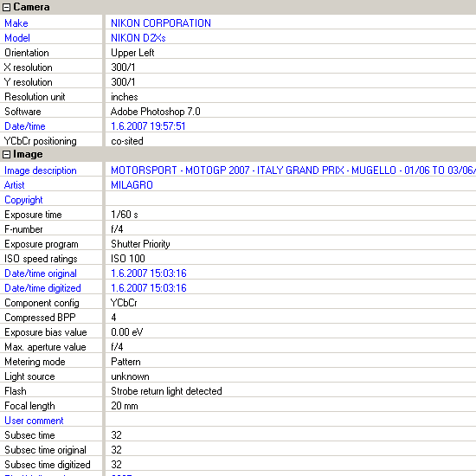Image resolution: width=476 pixels, height=476 pixels.
Task: Select the 'Exposure bias value' label
Action: pyautogui.click(x=46, y=332)
